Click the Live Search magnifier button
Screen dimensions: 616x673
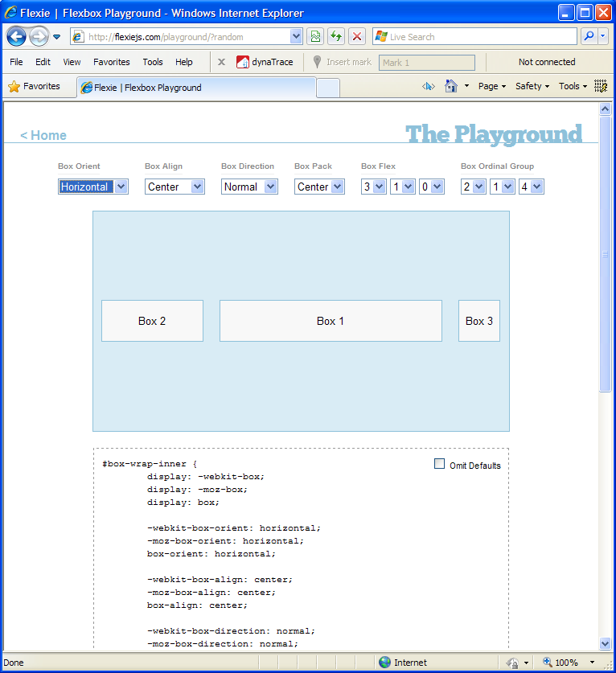[589, 36]
